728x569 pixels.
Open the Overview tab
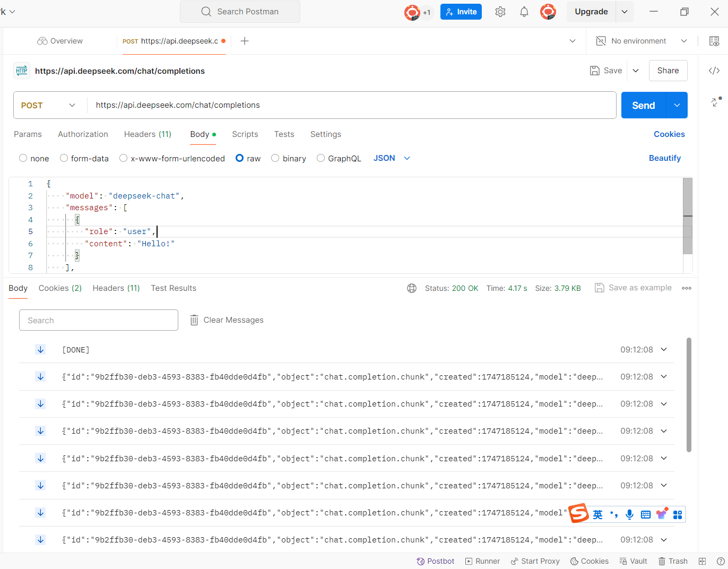(x=60, y=41)
